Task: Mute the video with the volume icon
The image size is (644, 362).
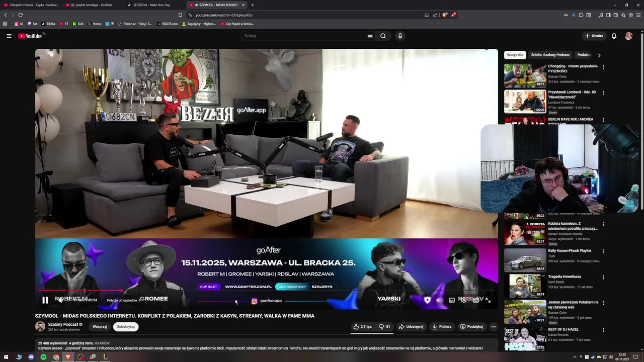Action: tap(60, 300)
